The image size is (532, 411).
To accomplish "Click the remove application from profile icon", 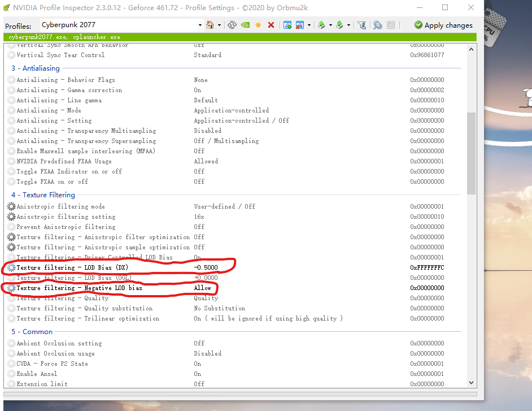I will click(x=299, y=25).
